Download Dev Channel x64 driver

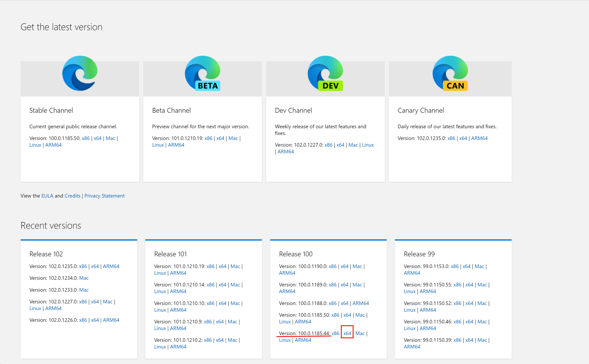click(x=340, y=145)
